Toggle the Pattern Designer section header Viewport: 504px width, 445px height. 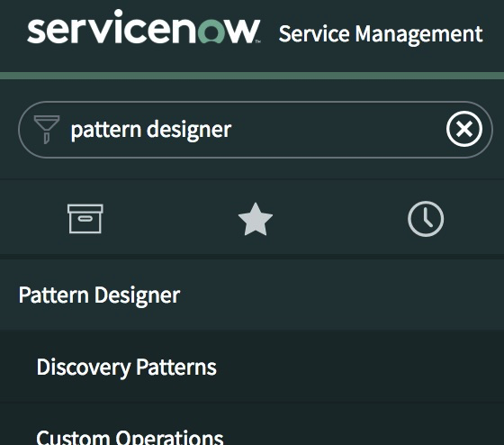click(x=252, y=295)
